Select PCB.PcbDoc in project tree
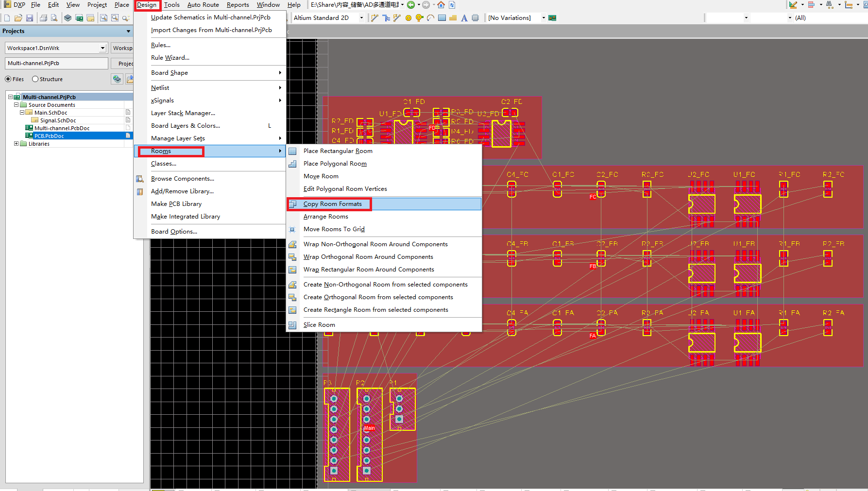This screenshot has width=868, height=491. coord(49,136)
